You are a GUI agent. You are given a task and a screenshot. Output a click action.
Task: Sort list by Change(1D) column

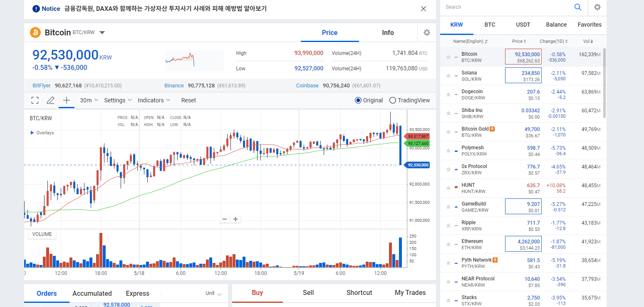pos(554,42)
